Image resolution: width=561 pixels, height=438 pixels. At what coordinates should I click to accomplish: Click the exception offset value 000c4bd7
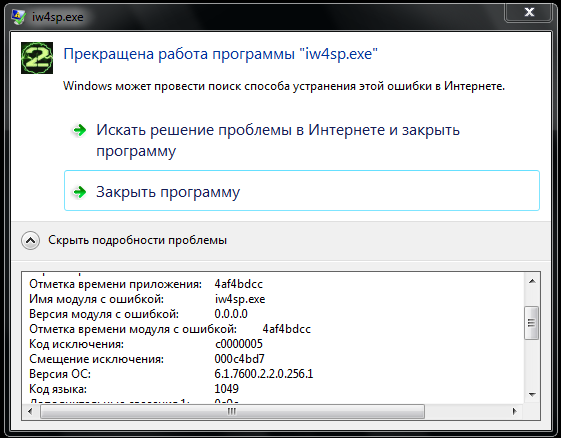click(239, 359)
